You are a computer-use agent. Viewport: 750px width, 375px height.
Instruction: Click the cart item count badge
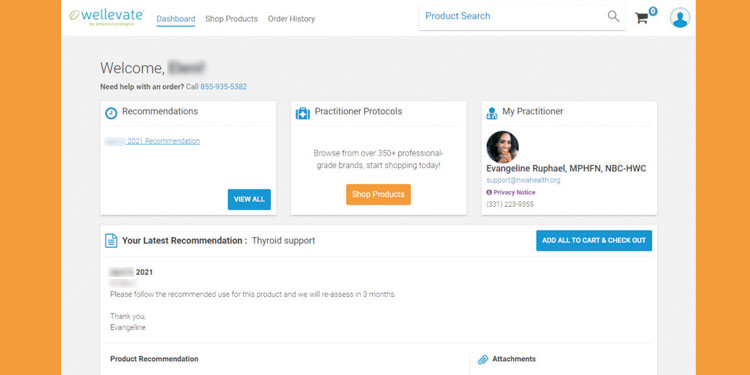(x=653, y=11)
